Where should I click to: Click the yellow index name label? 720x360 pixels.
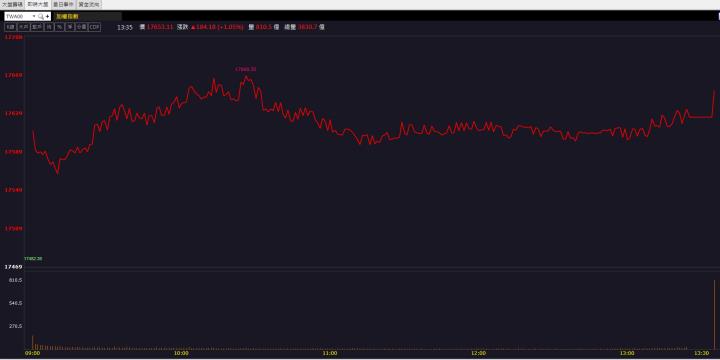click(68, 17)
